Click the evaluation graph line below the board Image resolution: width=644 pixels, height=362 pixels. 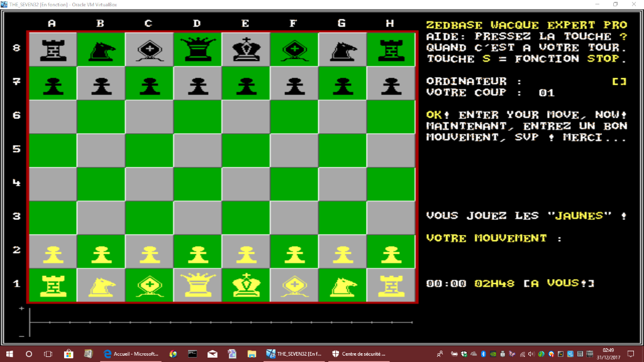221,322
